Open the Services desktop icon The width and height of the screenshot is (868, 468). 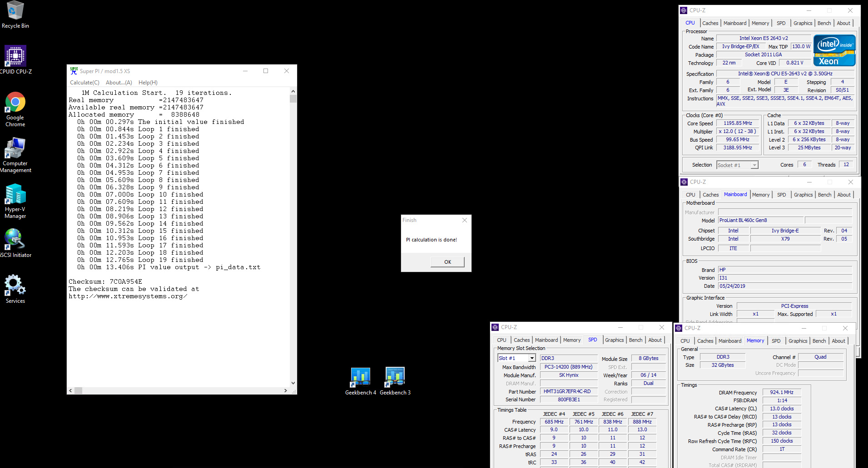pos(15,289)
